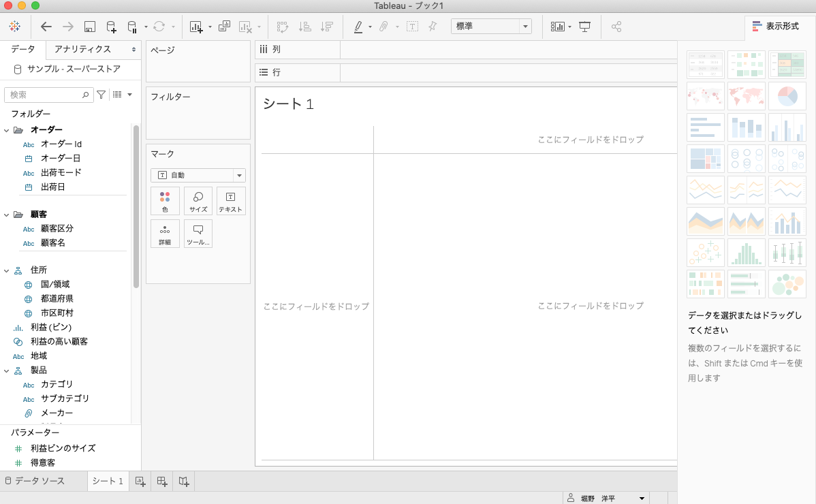Click the data pane vertical scrollbar
This screenshot has width=816, height=504.
136,206
